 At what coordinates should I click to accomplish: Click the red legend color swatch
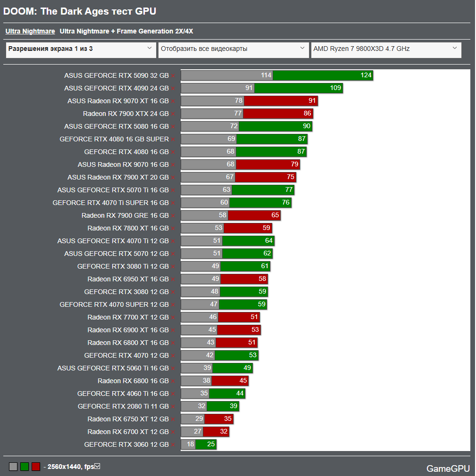point(36,467)
